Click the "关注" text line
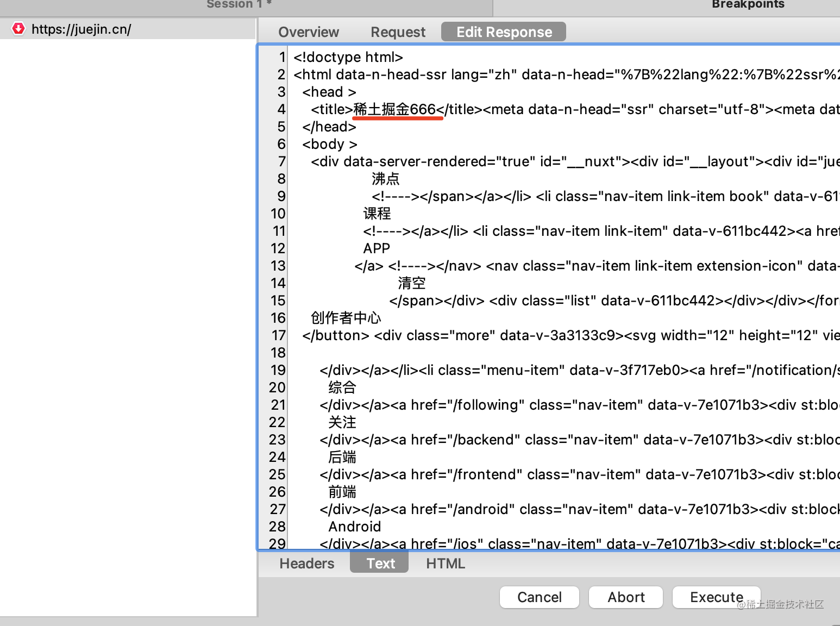This screenshot has width=840, height=626. [x=342, y=422]
